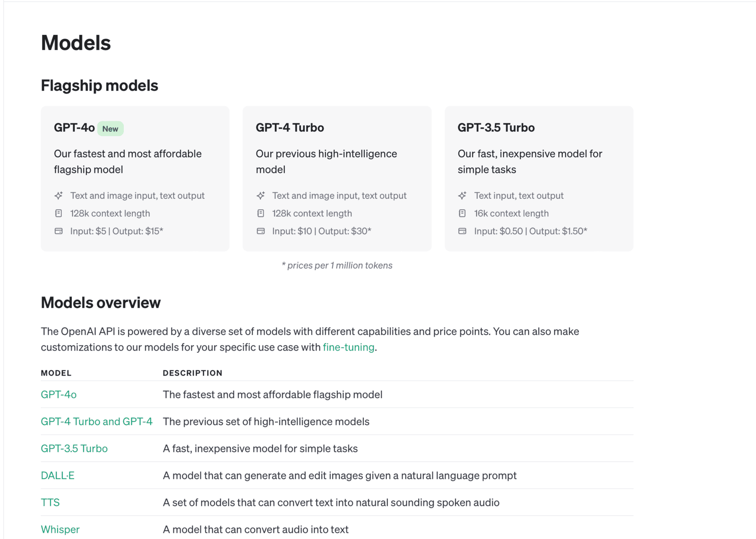
Task: Click the context length icon in GPT-4o card
Action: point(59,213)
